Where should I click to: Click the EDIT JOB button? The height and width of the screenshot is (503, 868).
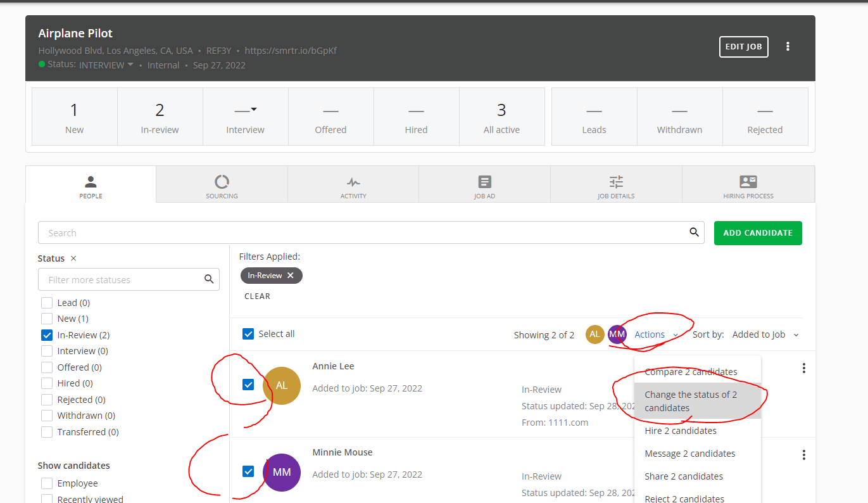click(744, 47)
